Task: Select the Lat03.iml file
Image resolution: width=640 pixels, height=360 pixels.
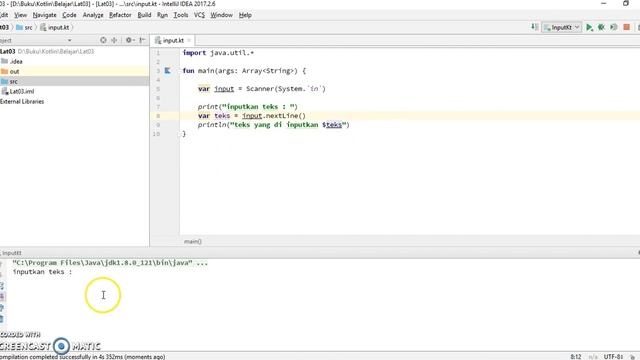Action: (18, 91)
